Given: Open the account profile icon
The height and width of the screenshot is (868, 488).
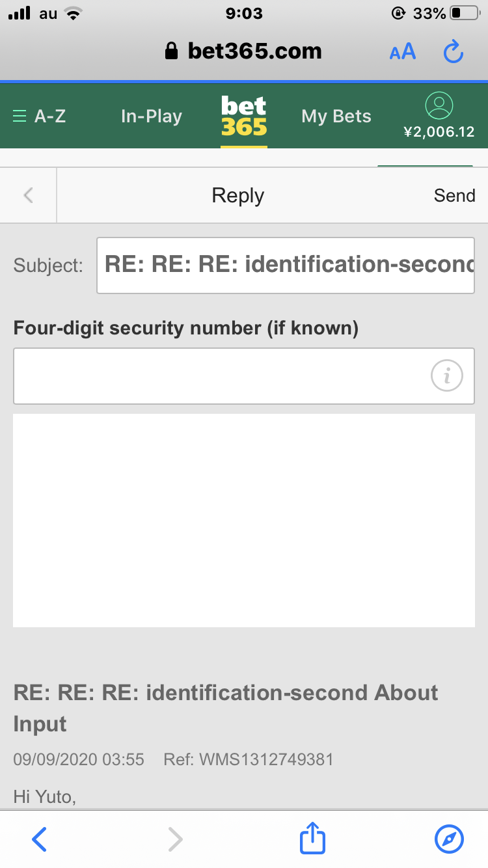Looking at the screenshot, I should [x=439, y=105].
